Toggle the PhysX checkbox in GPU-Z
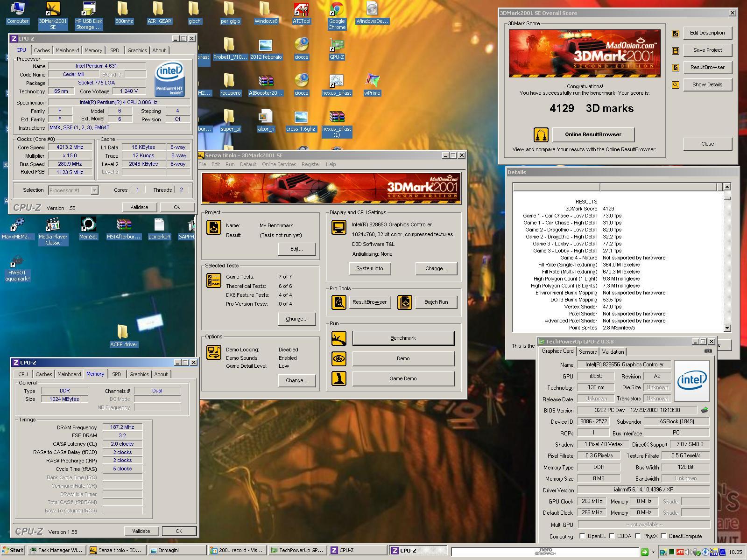This screenshot has width=747, height=560. 638,536
